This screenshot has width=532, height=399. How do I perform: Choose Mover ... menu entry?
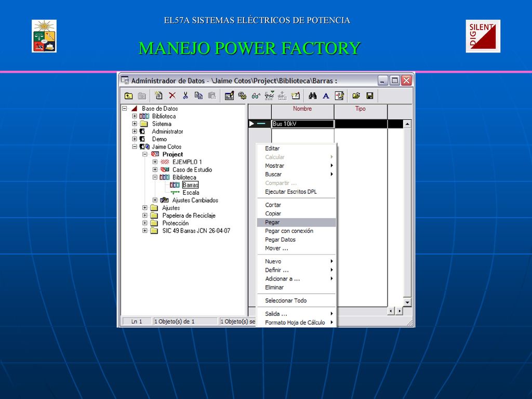[297, 248]
